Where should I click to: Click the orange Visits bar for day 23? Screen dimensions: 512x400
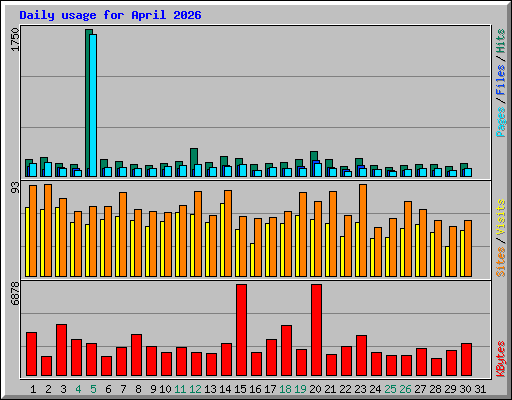tap(363, 230)
